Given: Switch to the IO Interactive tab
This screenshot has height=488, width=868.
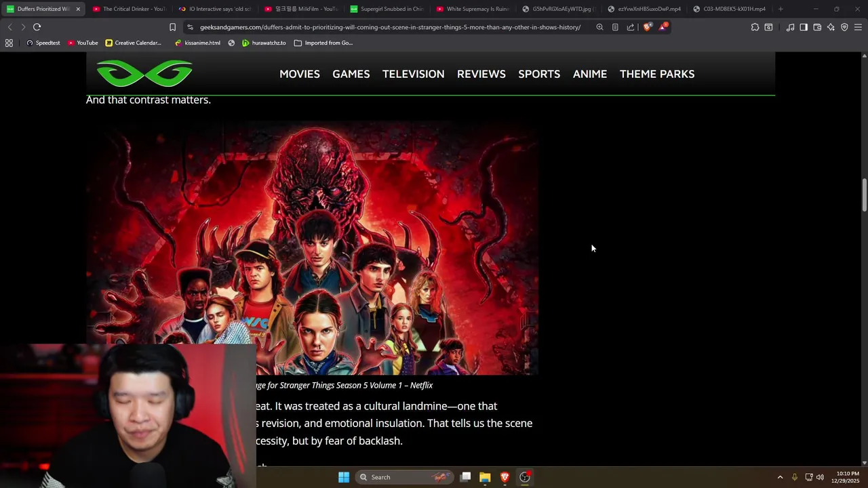Looking at the screenshot, I should pos(214,9).
